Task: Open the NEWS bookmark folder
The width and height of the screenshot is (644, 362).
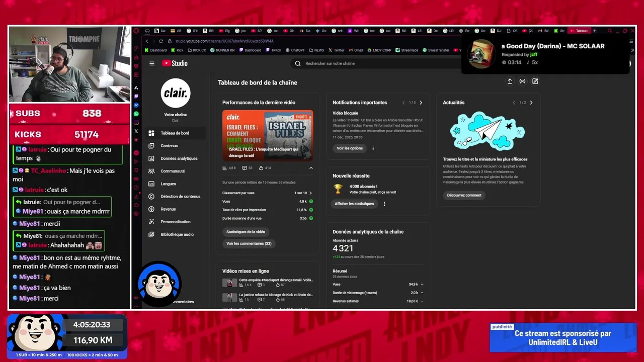Action: click(316, 50)
